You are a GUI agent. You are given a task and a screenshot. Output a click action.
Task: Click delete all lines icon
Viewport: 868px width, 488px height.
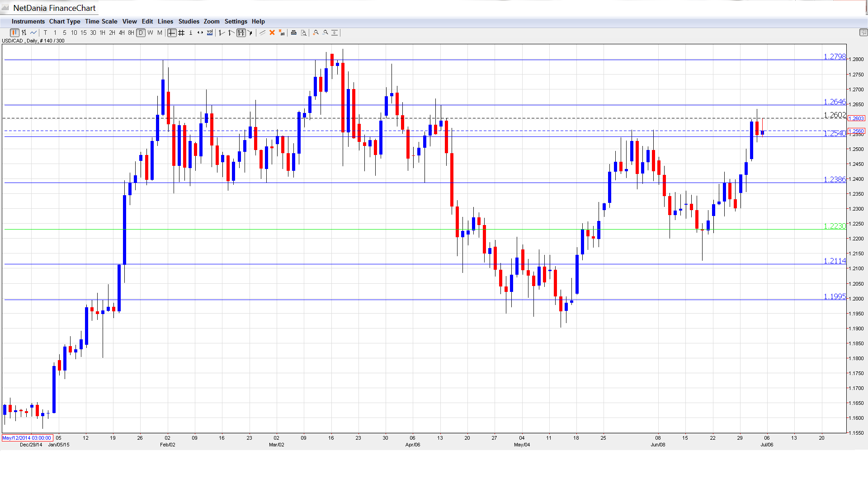point(282,33)
